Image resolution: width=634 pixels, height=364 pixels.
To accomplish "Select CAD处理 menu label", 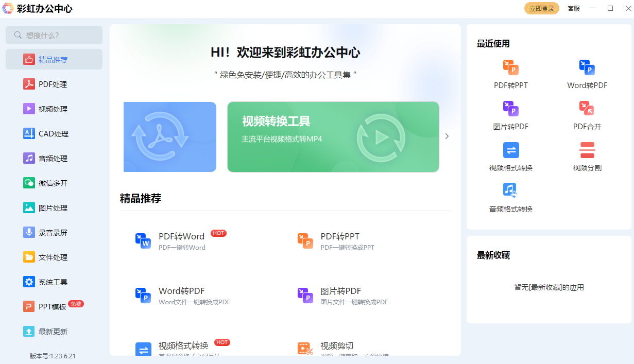I will point(54,134).
